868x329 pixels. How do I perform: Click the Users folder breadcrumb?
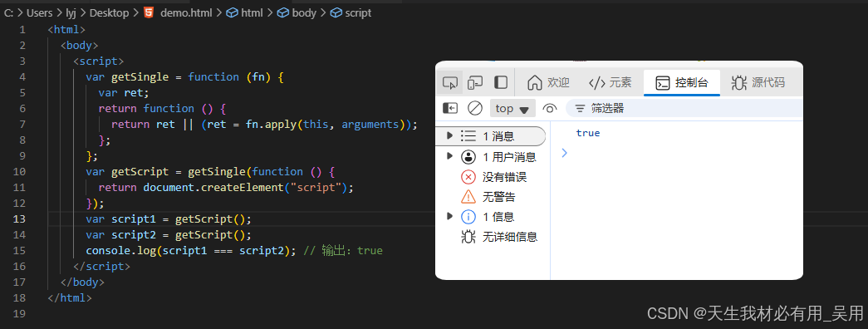tap(39, 12)
